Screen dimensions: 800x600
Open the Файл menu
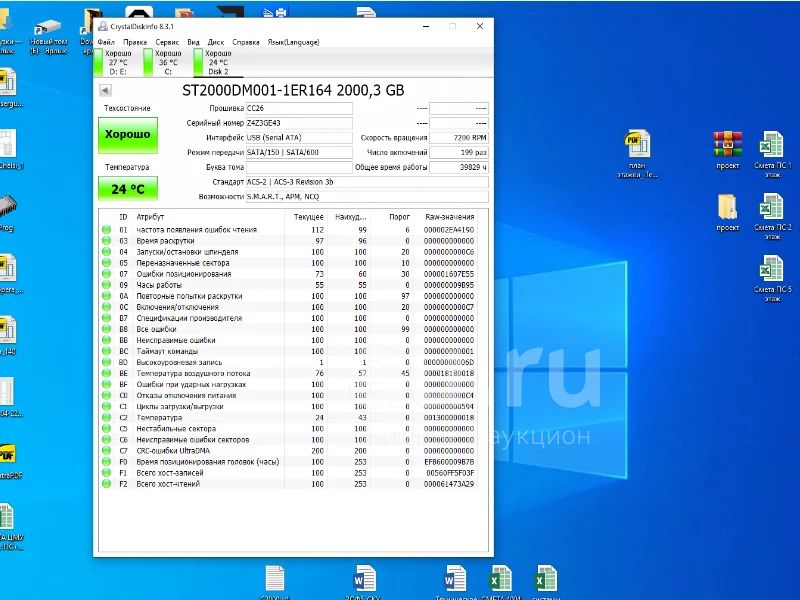(x=106, y=42)
